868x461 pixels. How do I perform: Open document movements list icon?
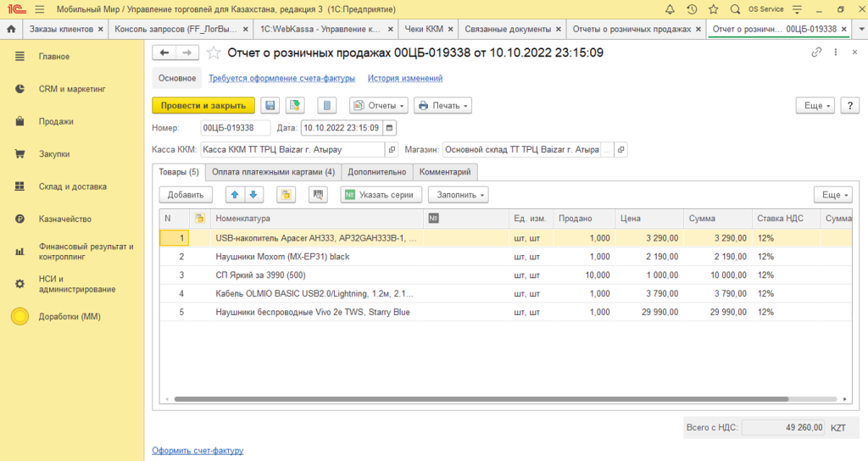click(x=326, y=105)
